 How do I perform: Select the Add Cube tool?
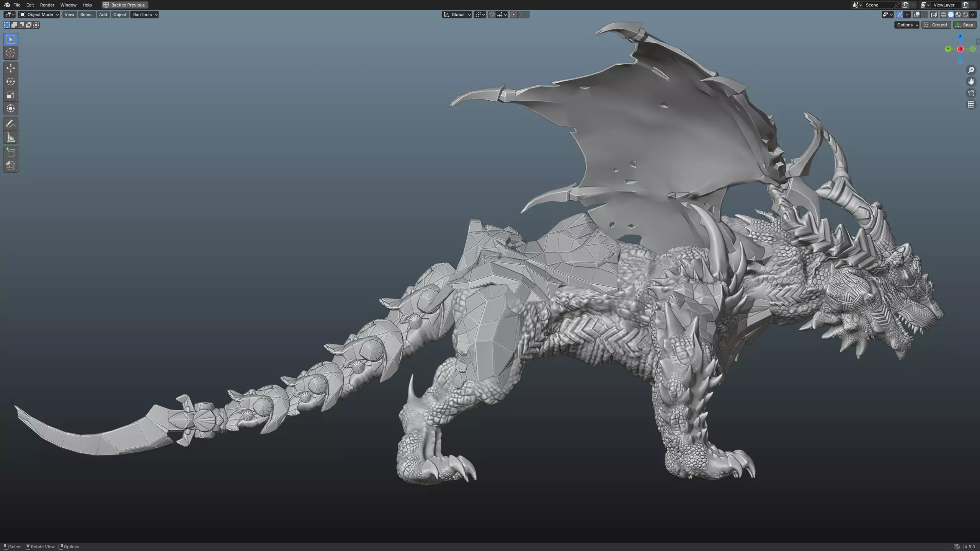pos(11,152)
